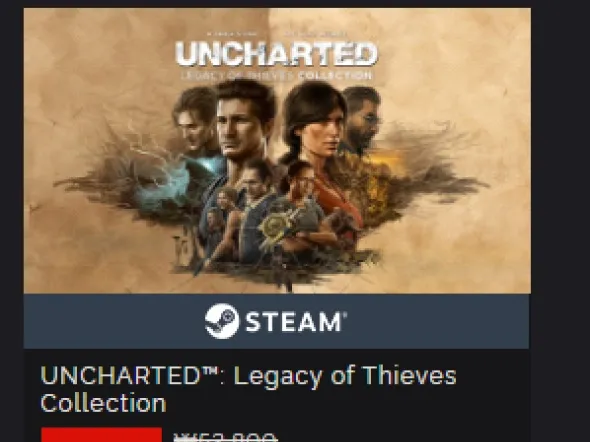Image resolution: width=590 pixels, height=442 pixels.
Task: Click 'Legacy of Thieves Collection' subtitle on artwork
Action: 277,76
